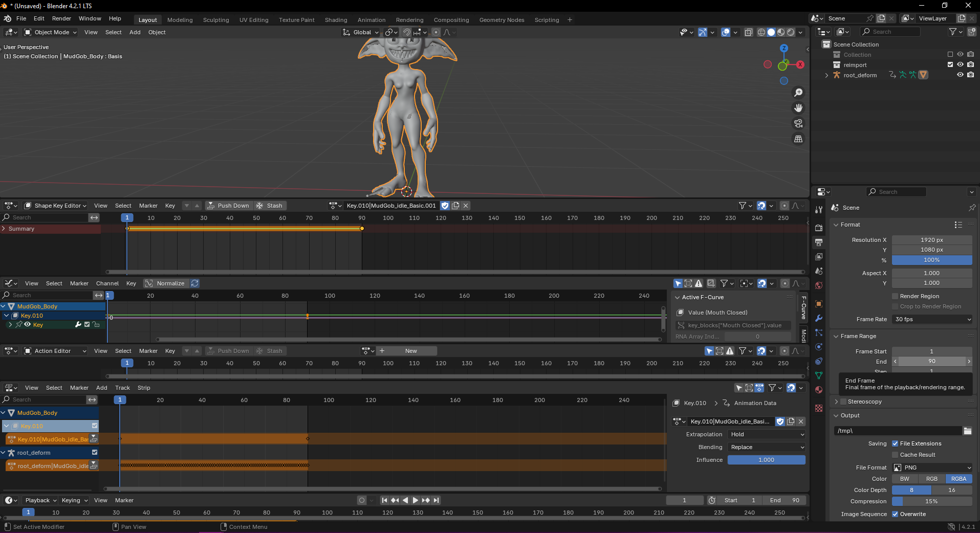Enable the Collection checkbox in Outliner
Image resolution: width=980 pixels, height=533 pixels.
[x=950, y=54]
